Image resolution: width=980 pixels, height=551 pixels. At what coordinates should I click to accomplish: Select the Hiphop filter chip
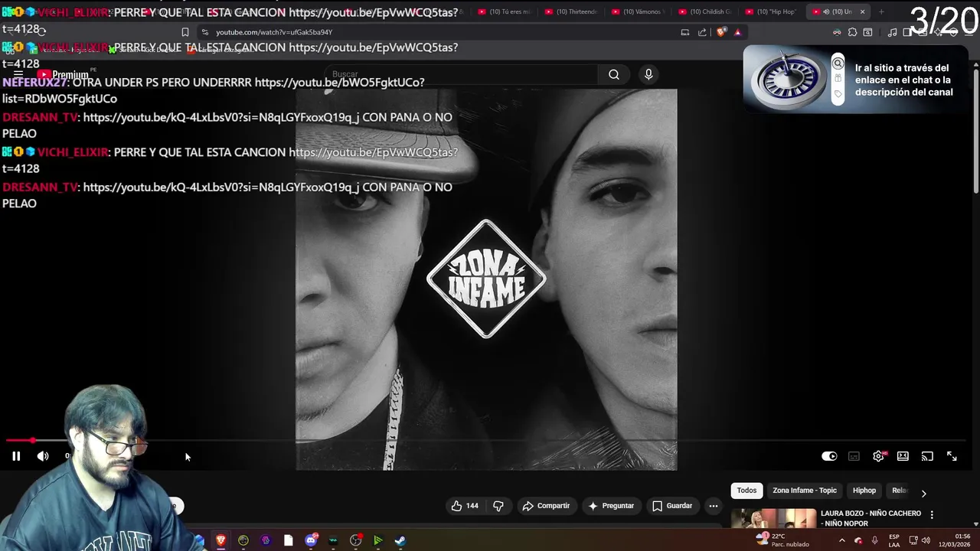(864, 491)
